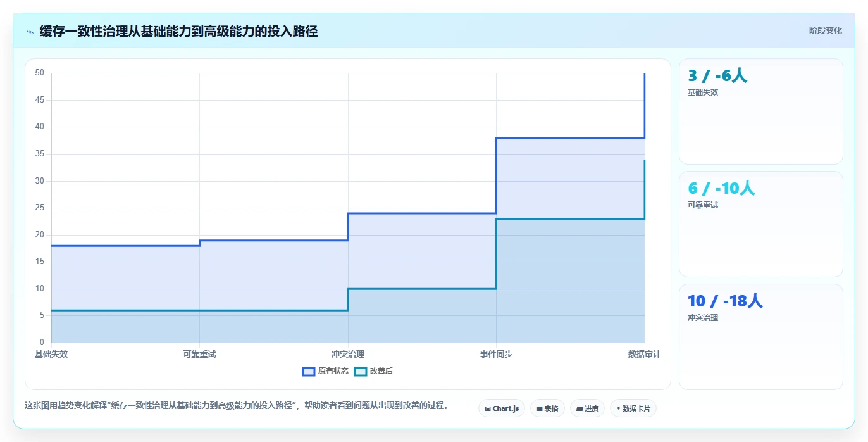Click the y-axis value 25
The width and height of the screenshot is (868, 442).
40,208
